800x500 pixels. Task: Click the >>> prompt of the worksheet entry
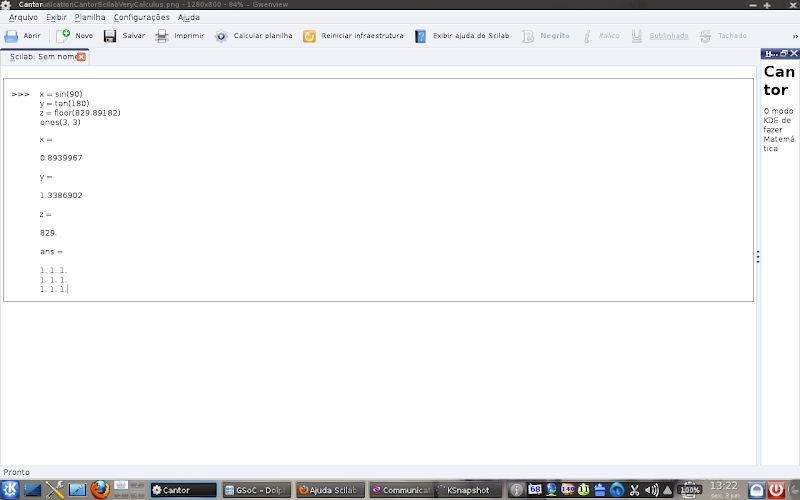(x=21, y=94)
